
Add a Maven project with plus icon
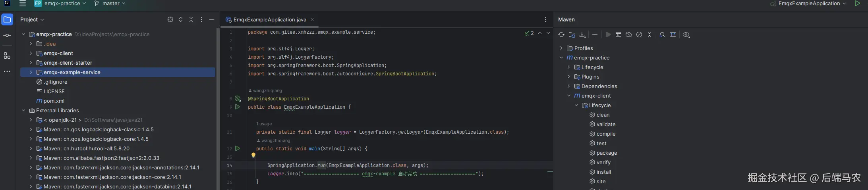595,35
